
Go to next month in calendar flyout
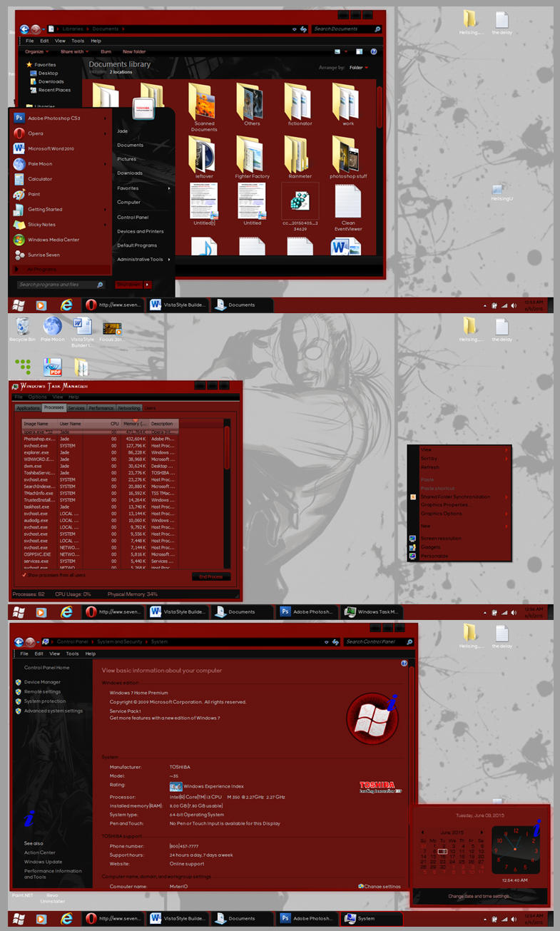click(x=482, y=832)
